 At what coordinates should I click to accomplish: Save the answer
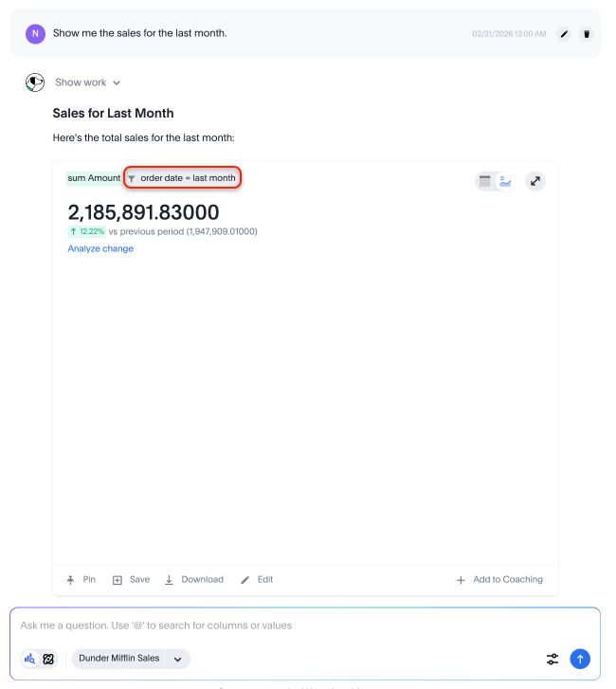point(131,579)
